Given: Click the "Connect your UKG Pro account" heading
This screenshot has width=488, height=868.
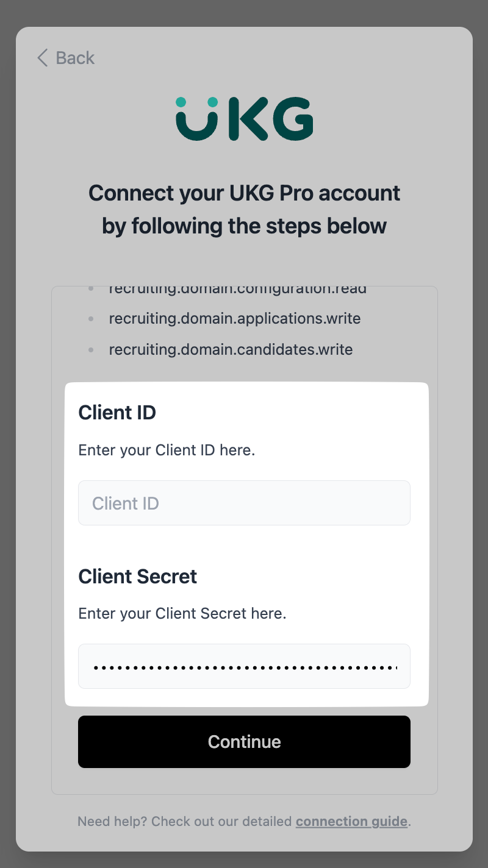Looking at the screenshot, I should click(244, 193).
